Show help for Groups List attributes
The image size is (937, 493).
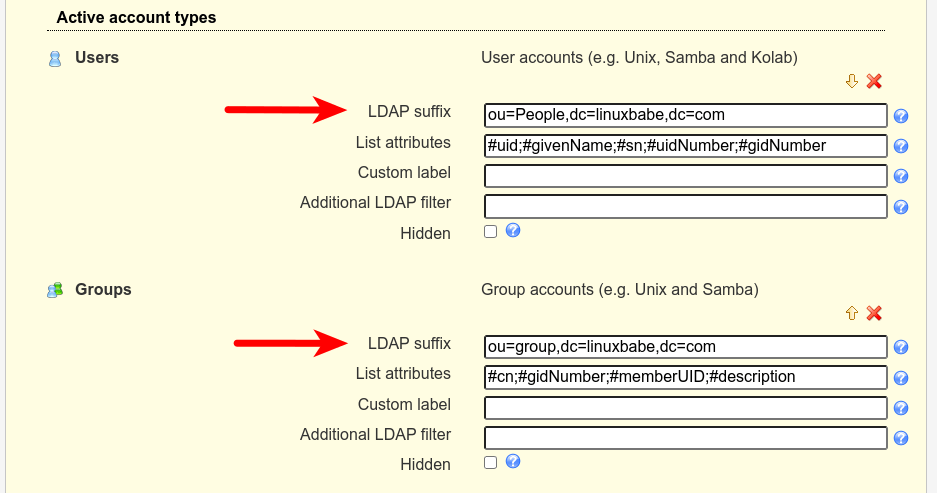pos(900,378)
